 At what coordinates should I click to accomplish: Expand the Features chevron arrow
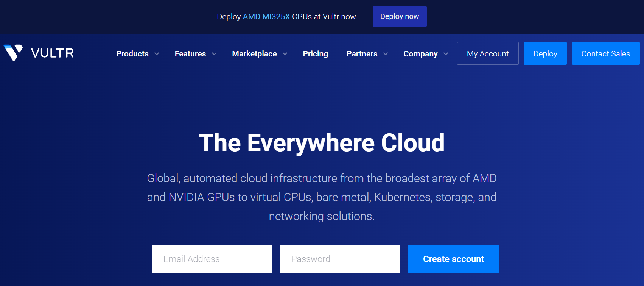pyautogui.click(x=214, y=54)
